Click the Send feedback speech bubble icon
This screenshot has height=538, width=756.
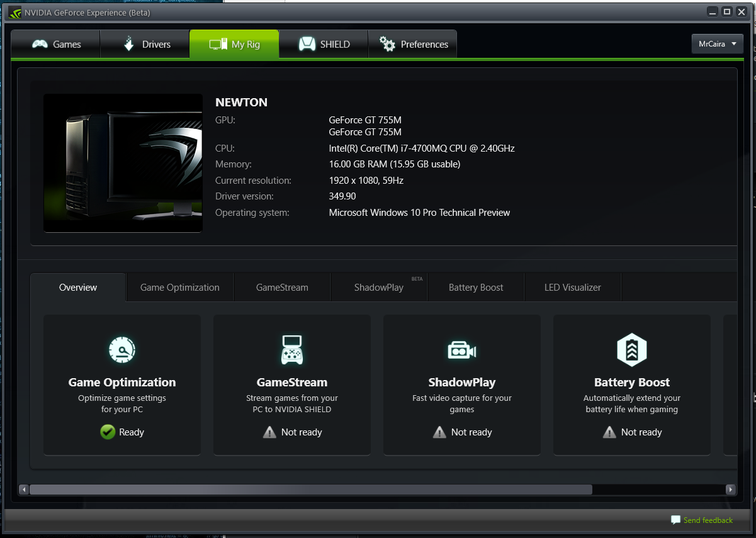tap(675, 520)
